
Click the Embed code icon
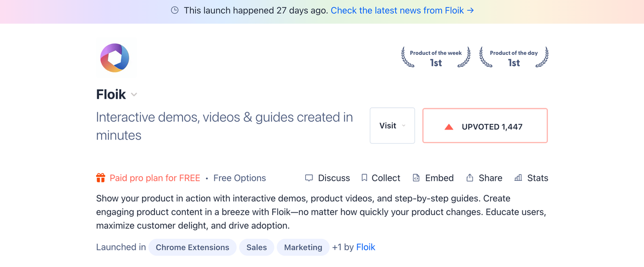pos(416,178)
